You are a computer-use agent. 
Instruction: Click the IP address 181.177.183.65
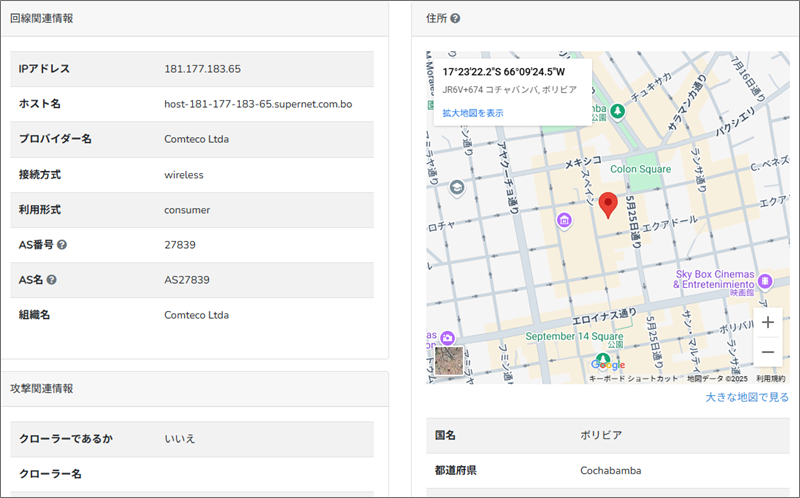pyautogui.click(x=202, y=68)
